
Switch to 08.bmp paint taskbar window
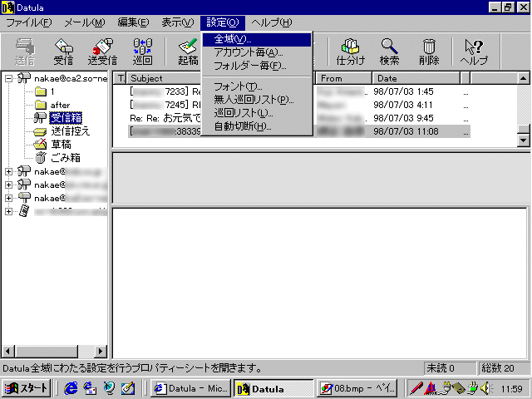(357, 388)
